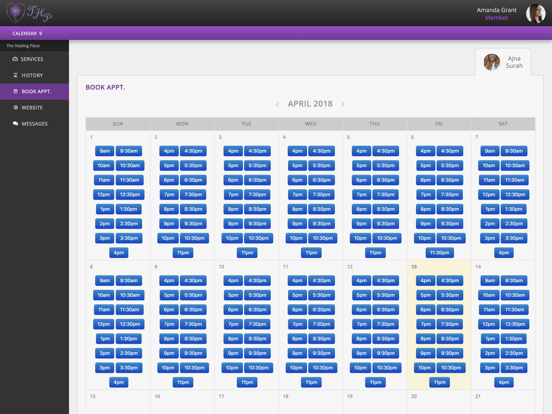Book 11pm slot on Friday April 13
Viewport: 552px width, 414px height.
click(x=440, y=382)
